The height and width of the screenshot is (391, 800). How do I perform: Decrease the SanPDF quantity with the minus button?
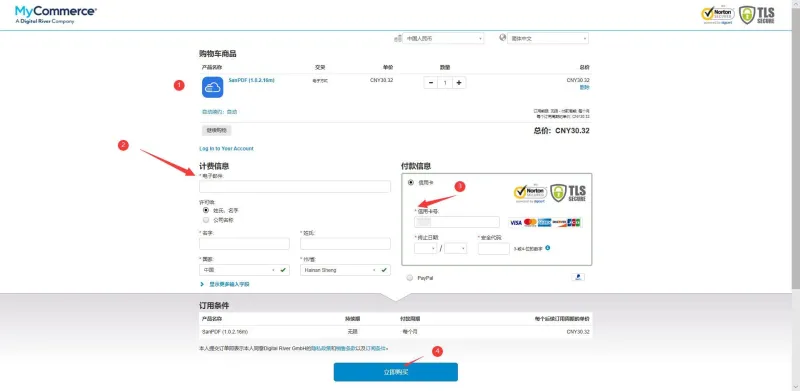(x=431, y=83)
